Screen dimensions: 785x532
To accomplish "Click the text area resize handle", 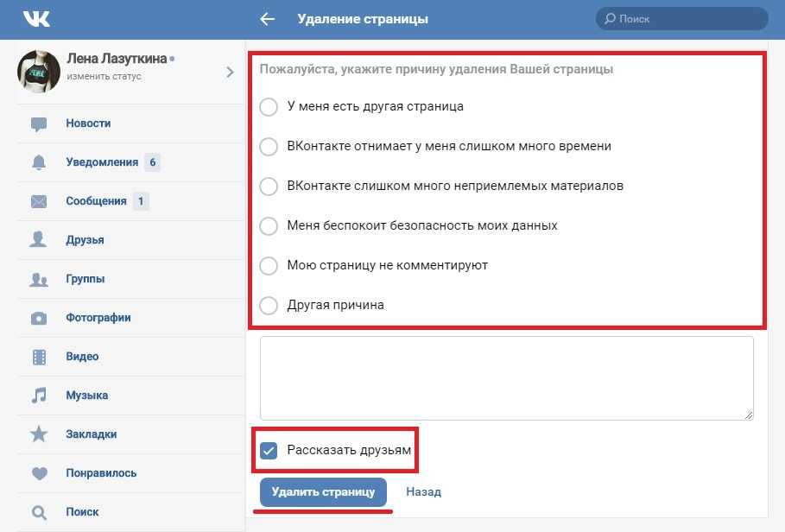I will 749,415.
